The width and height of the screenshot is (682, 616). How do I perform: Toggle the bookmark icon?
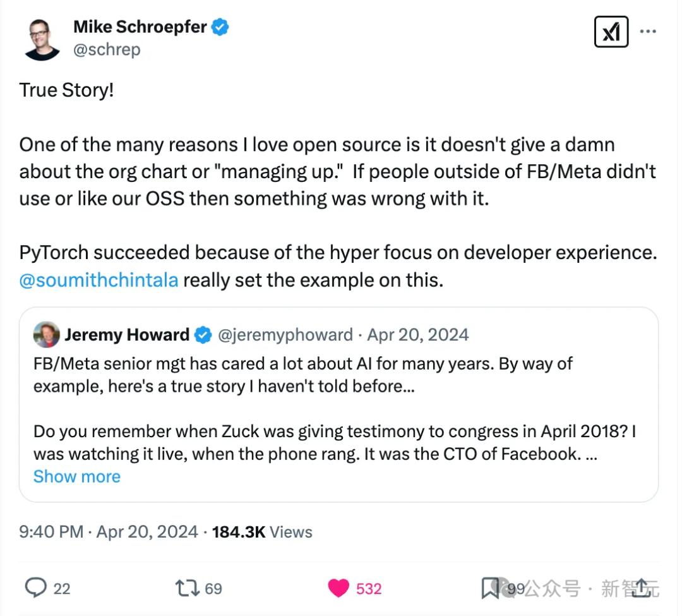tap(490, 588)
